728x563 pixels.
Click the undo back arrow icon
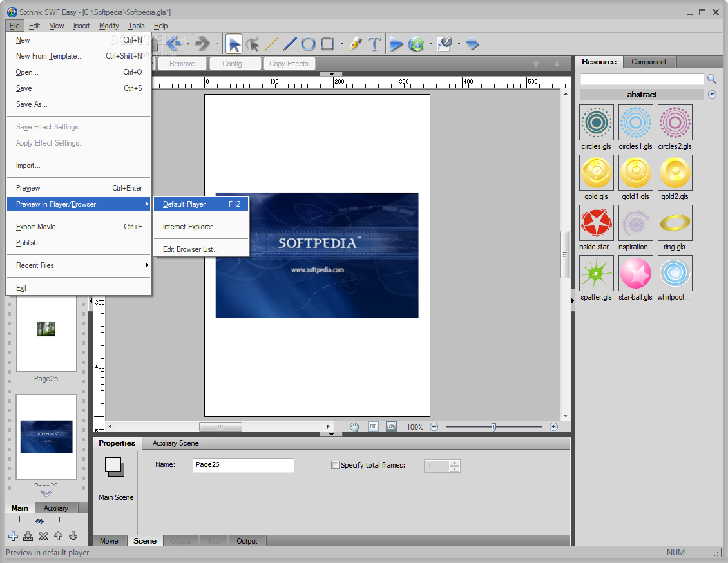[175, 44]
